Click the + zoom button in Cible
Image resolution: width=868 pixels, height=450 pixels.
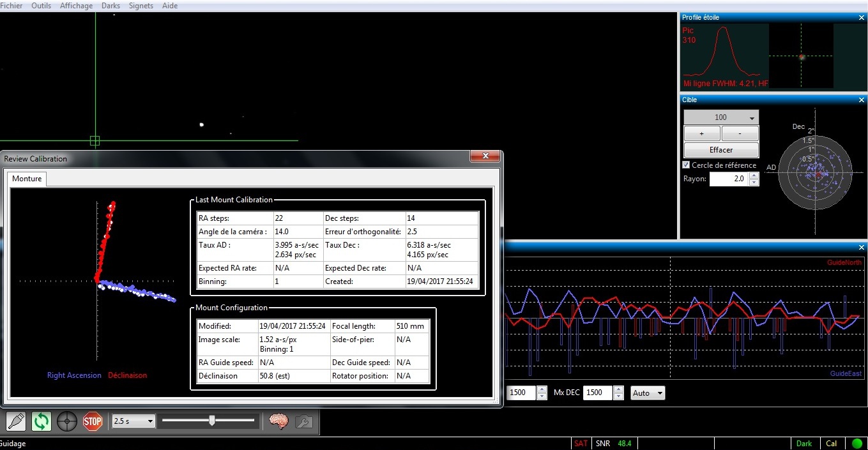click(702, 133)
